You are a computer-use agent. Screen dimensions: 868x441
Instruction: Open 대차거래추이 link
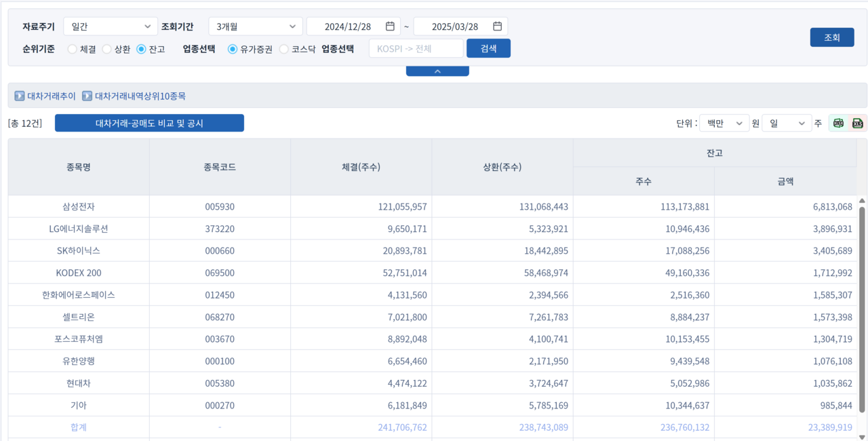click(x=52, y=96)
